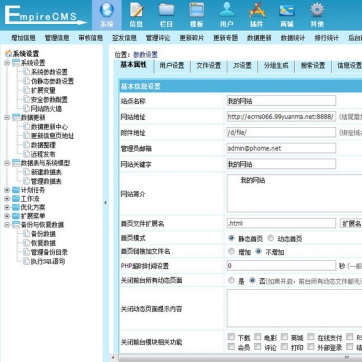Switch to the 文件设置 tab
This screenshot has height=362, width=362.
(x=209, y=66)
